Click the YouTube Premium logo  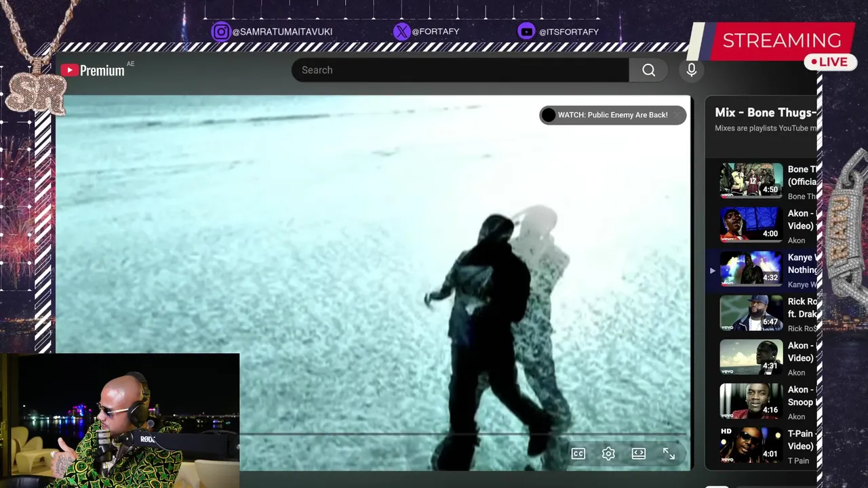coord(93,70)
